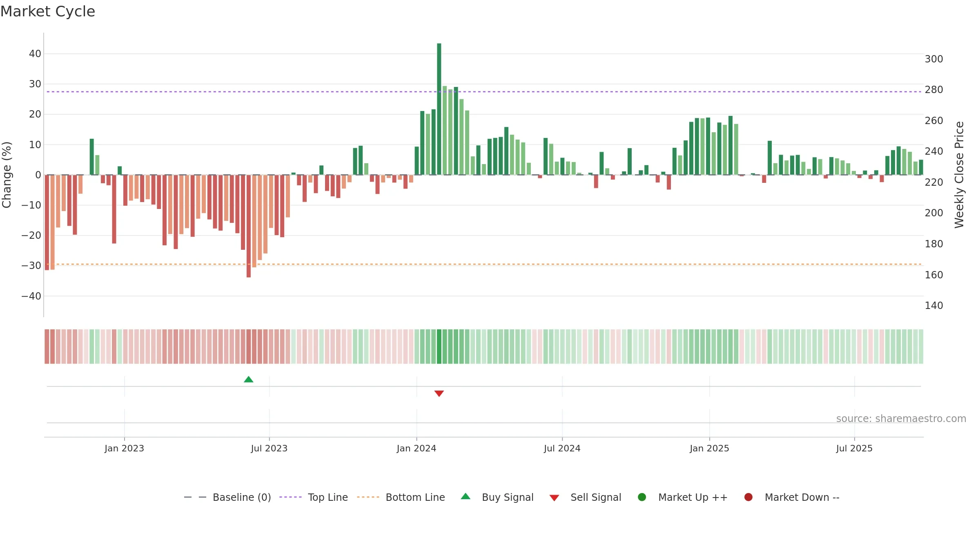This screenshot has height=551, width=980.
Task: Click the Weekly Close Price axis title
Action: pos(959,175)
